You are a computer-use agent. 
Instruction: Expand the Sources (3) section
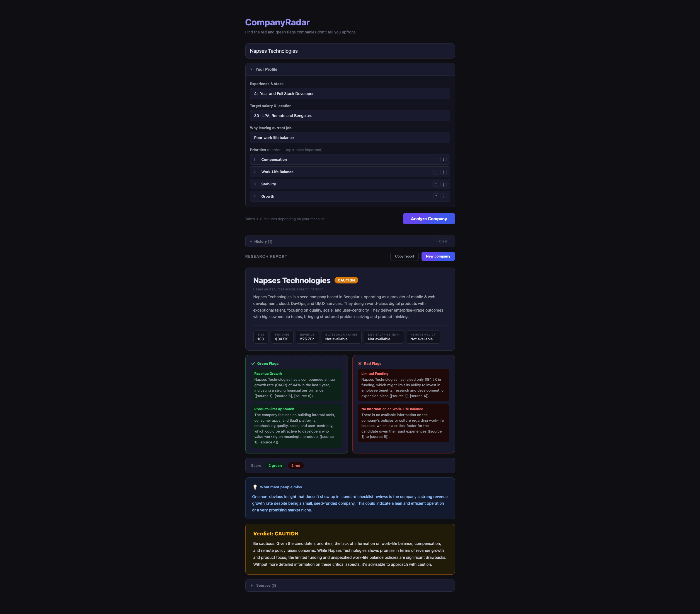click(350, 586)
